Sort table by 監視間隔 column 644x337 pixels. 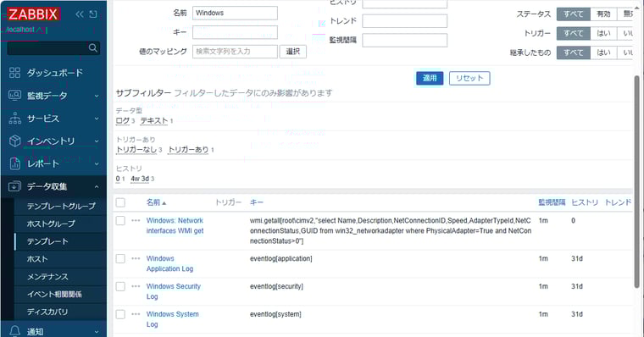(552, 202)
